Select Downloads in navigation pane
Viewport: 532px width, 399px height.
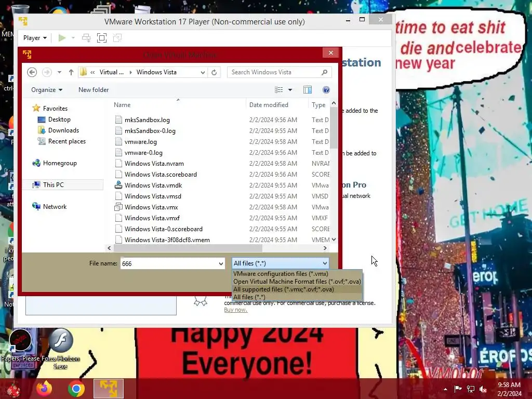(x=63, y=130)
